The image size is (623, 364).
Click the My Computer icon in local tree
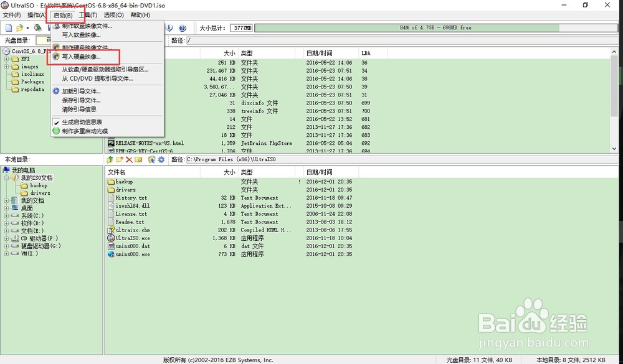pos(6,170)
